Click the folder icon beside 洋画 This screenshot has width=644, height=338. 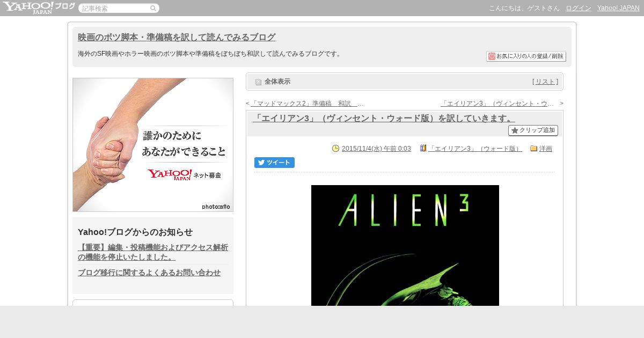click(x=534, y=149)
